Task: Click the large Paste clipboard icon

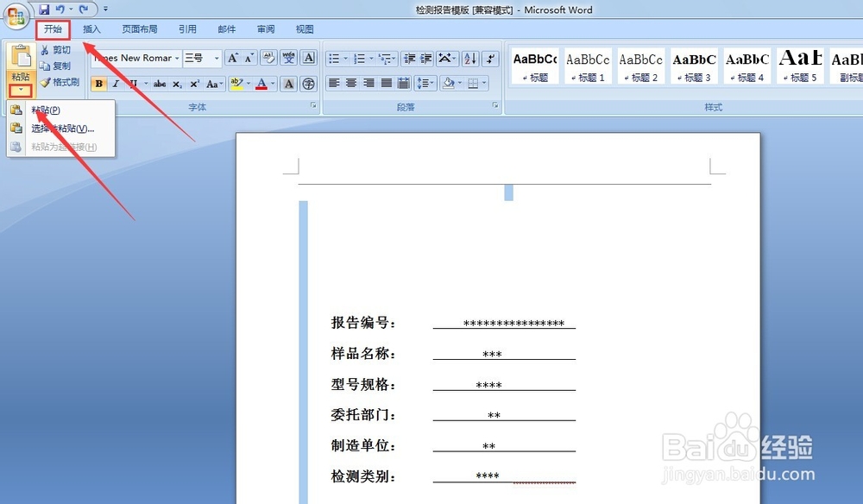Action: coord(21,56)
